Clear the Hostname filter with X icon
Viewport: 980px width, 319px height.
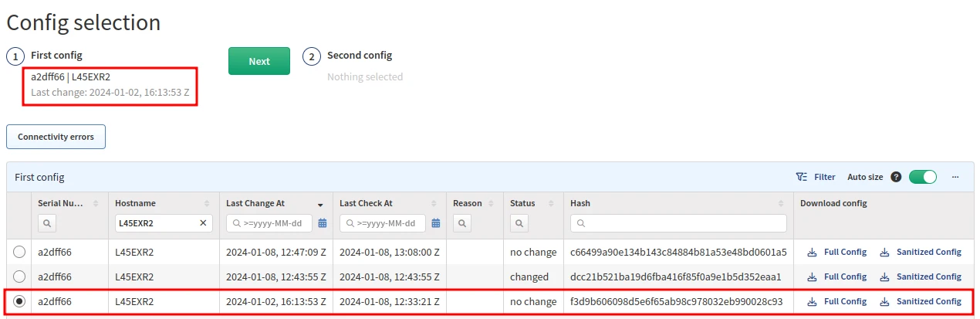tap(204, 223)
